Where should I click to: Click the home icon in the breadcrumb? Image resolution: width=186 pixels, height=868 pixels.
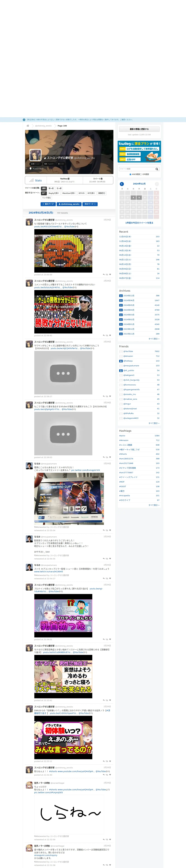28,126
